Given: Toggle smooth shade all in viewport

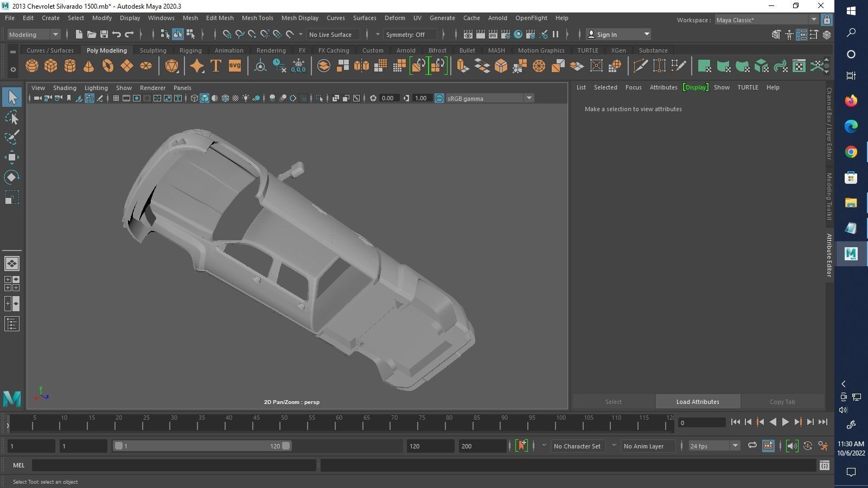Looking at the screenshot, I should pyautogui.click(x=205, y=98).
